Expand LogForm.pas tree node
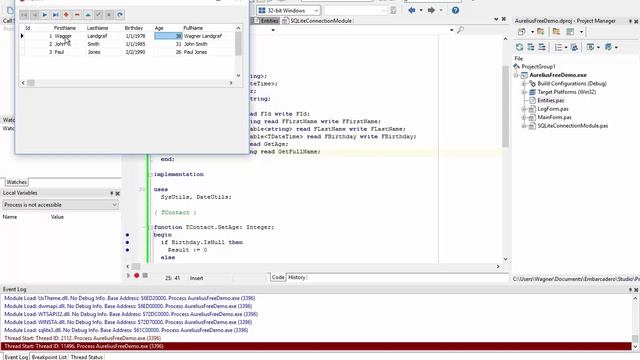640x360 pixels. [x=524, y=109]
